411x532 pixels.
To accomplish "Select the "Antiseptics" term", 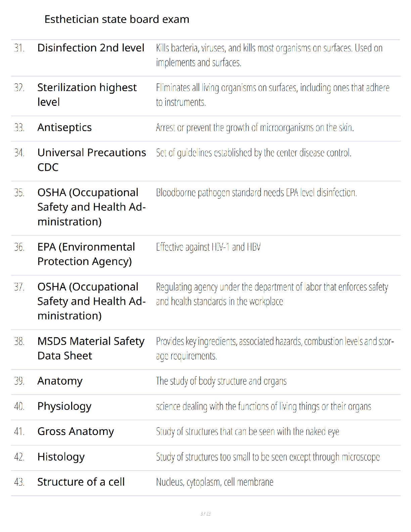I will [x=64, y=128].
